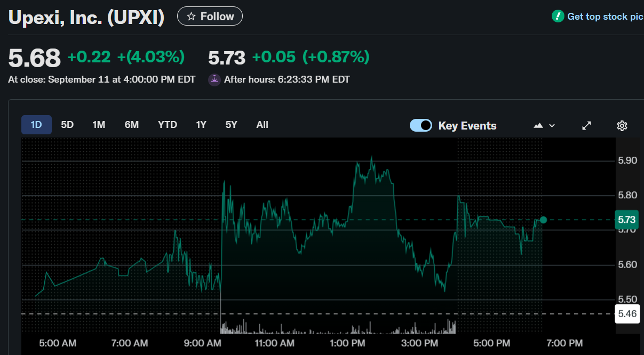Click the 5.50 price axis label
644x355 pixels.
[x=627, y=300]
